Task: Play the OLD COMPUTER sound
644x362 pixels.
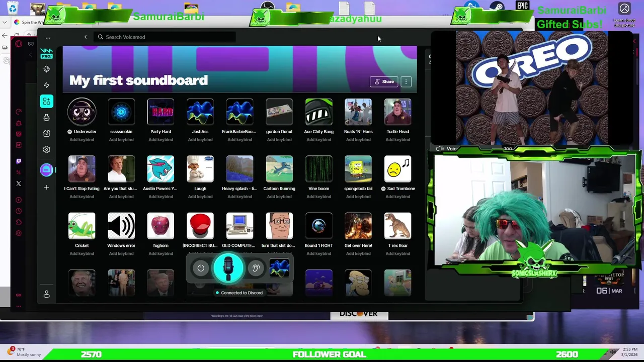Action: (x=239, y=226)
